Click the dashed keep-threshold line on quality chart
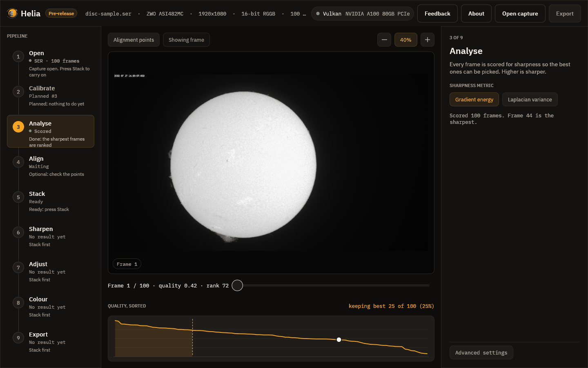 [192, 338]
